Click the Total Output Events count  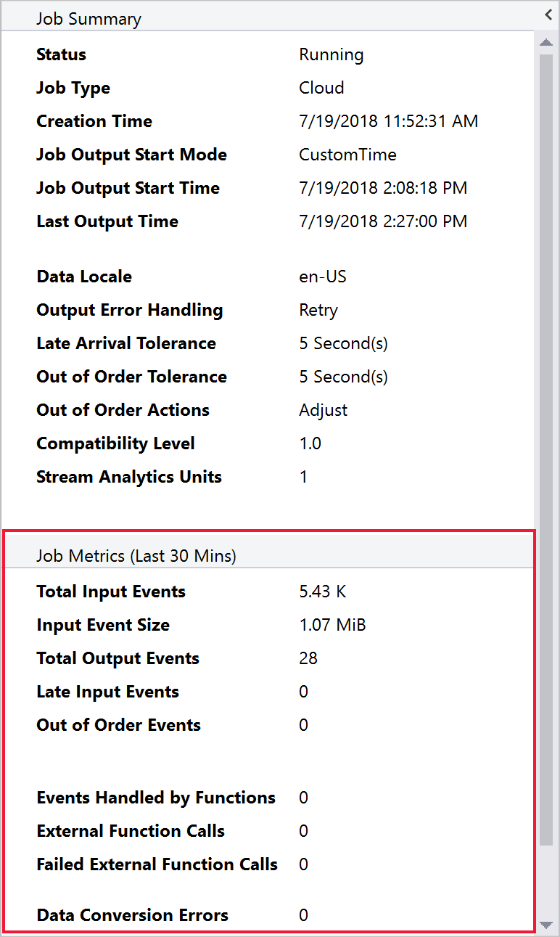coord(308,658)
